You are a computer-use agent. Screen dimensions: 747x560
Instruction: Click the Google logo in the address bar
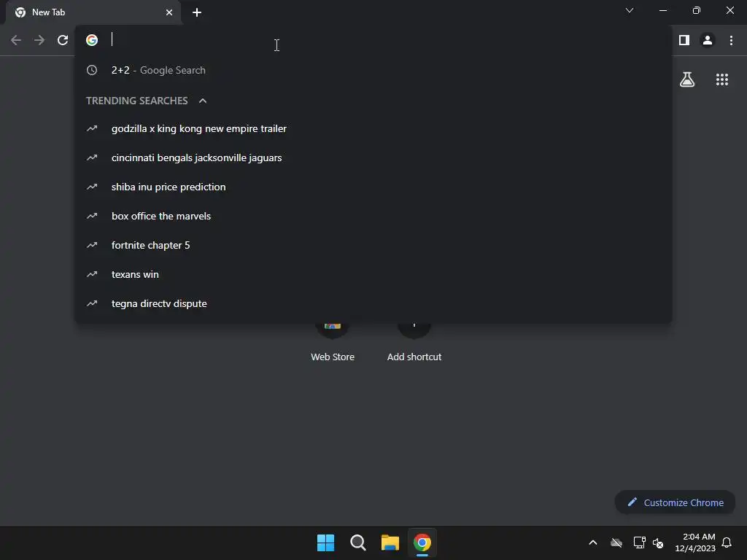92,40
